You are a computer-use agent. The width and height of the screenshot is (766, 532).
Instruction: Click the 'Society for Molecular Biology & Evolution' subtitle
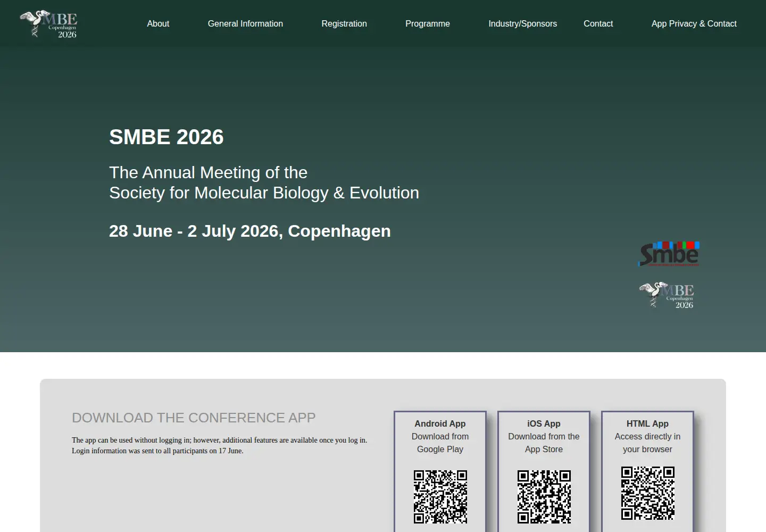[264, 193]
